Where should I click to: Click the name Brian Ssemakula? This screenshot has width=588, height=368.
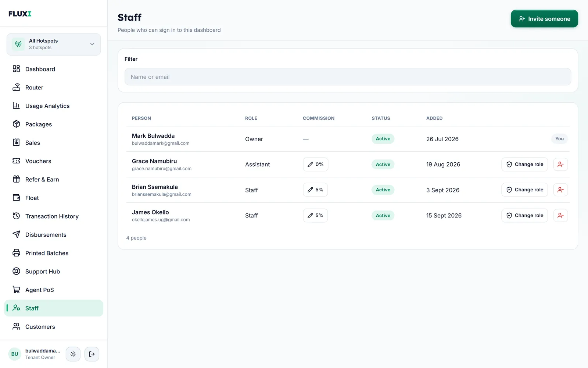pyautogui.click(x=155, y=187)
